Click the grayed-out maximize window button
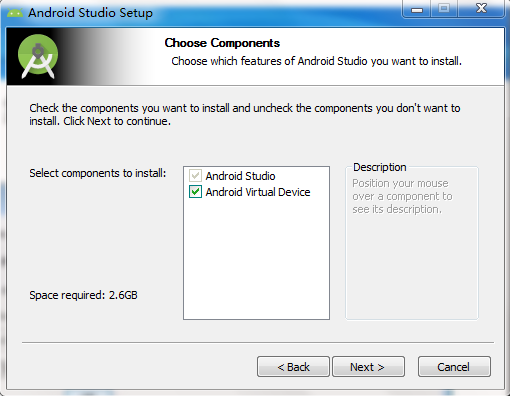 click(444, 8)
